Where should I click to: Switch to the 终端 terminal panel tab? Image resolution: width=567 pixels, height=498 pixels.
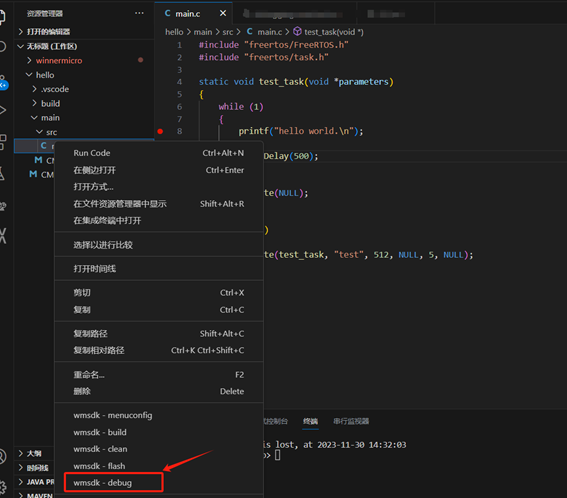(310, 421)
